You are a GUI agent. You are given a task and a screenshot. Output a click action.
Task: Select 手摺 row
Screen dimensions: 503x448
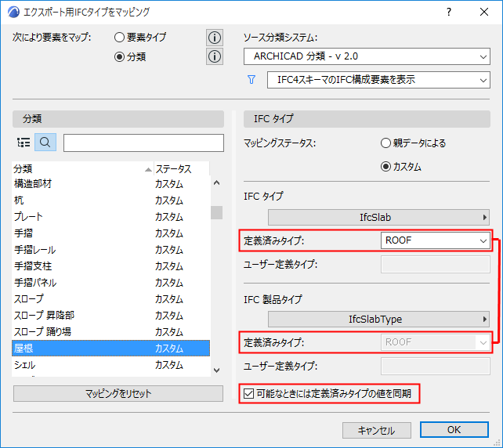coord(110,233)
